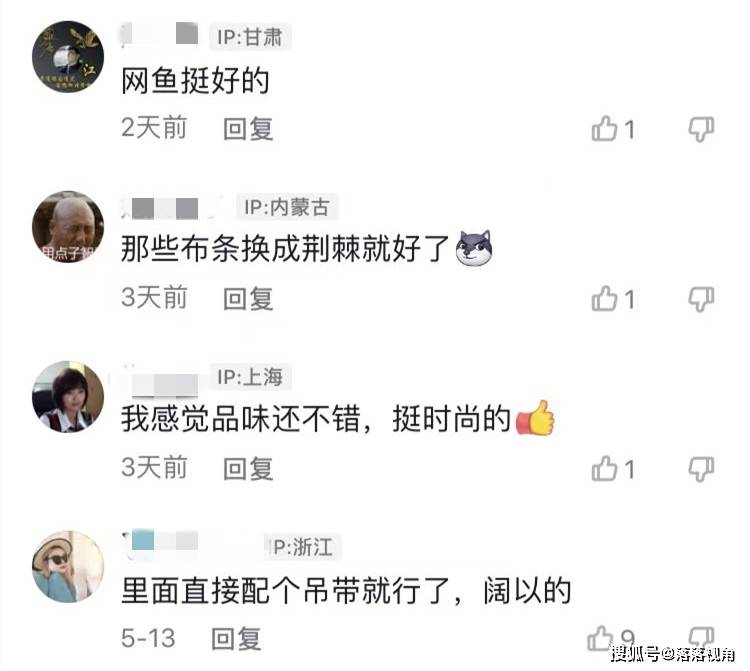
Task: Open the bald man avatar profile
Action: click(x=68, y=227)
